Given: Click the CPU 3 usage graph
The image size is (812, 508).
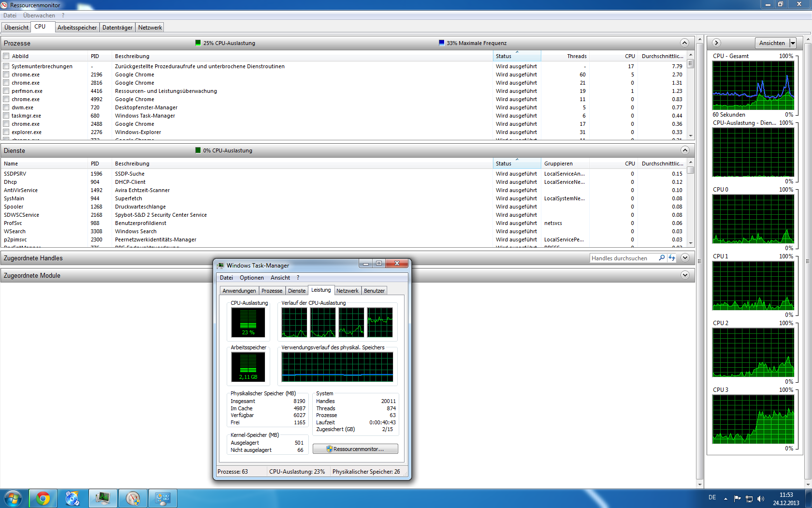Looking at the screenshot, I should click(753, 419).
